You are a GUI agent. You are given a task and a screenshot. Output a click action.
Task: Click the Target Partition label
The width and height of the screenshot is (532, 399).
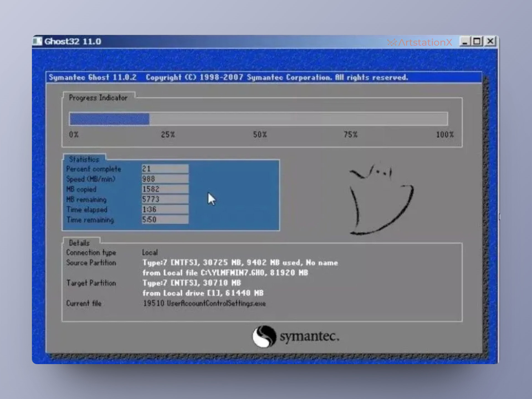click(91, 283)
